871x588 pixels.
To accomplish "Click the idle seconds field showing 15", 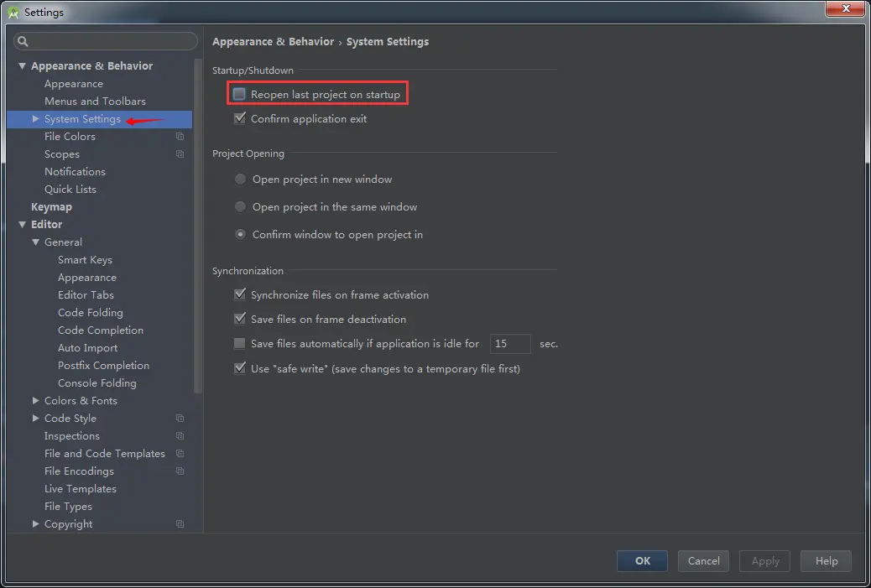I will tap(510, 344).
